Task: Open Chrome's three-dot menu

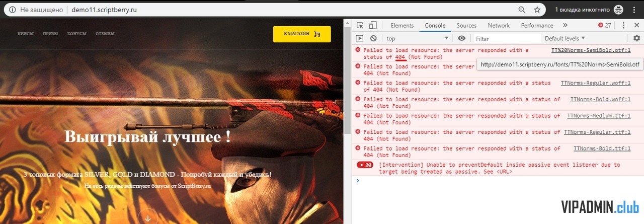Action: pyautogui.click(x=634, y=10)
